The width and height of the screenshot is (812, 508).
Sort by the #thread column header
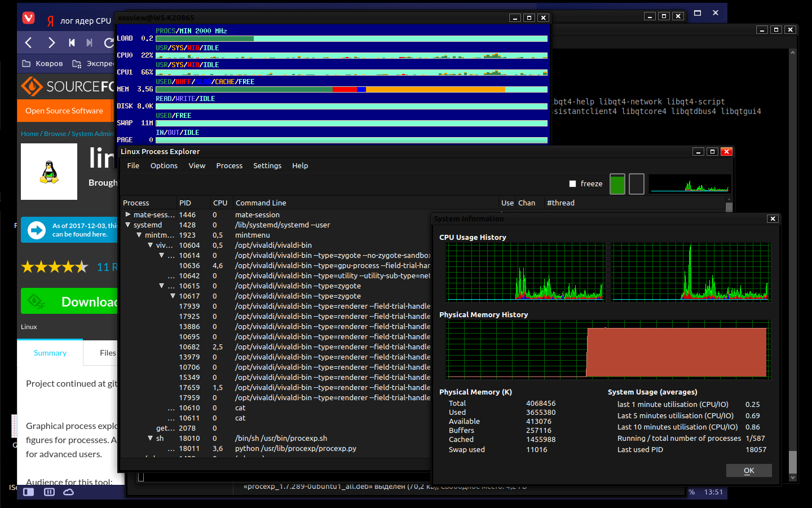tap(634, 203)
